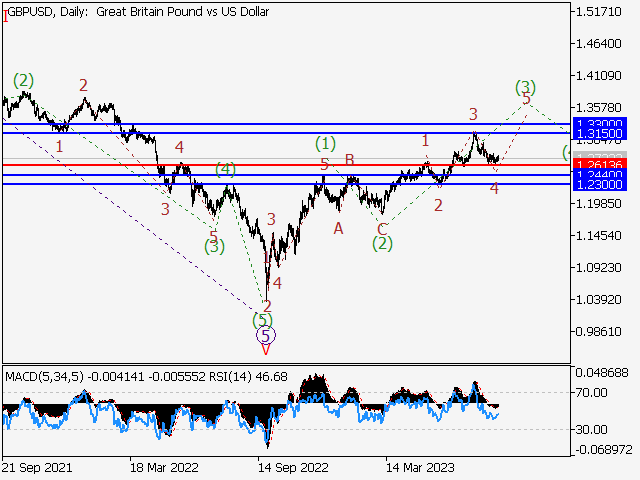Click the 1.19850 price axis label

598,203
